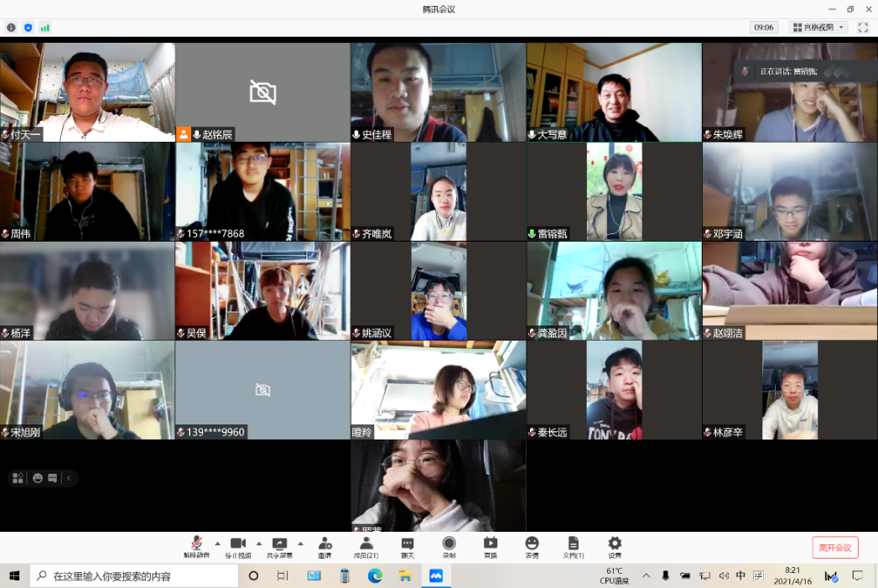Click the chat bubble icon in floating toolbar
This screenshot has height=588, width=878.
pyautogui.click(x=53, y=477)
